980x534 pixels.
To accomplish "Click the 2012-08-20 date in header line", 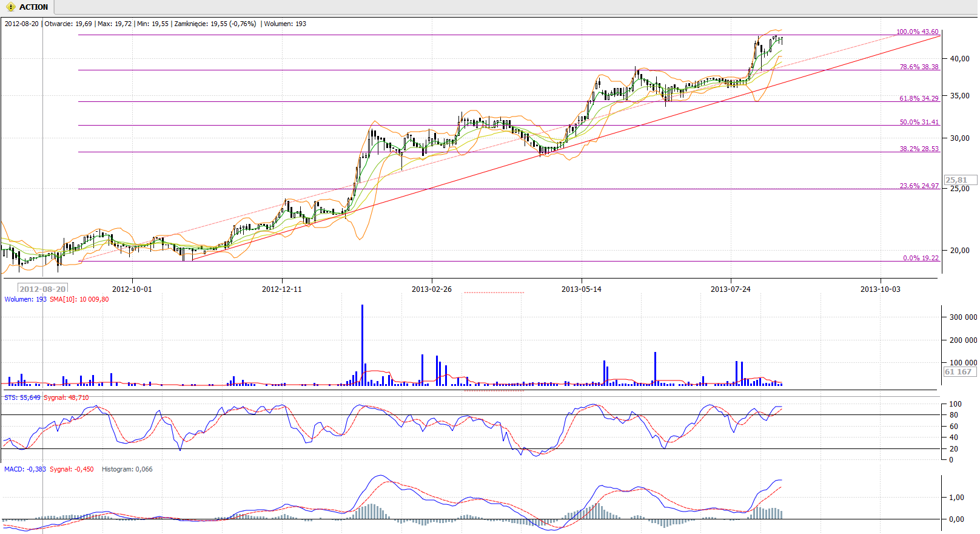I will [22, 24].
